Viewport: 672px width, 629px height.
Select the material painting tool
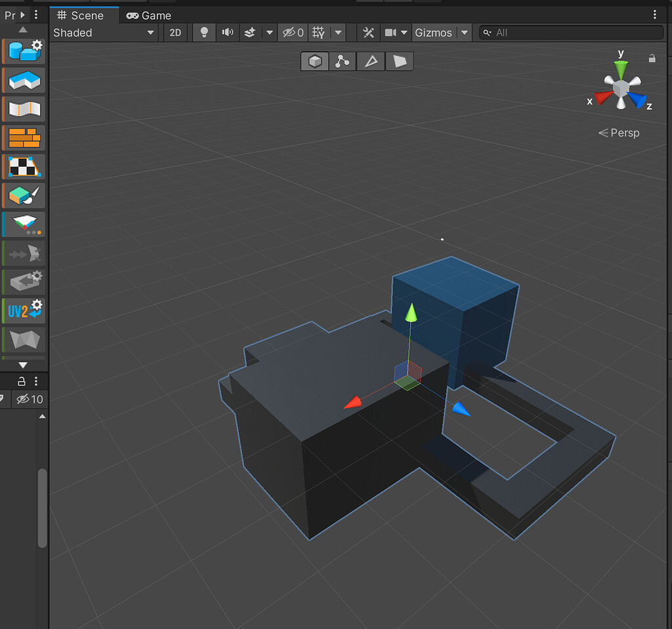(x=23, y=195)
